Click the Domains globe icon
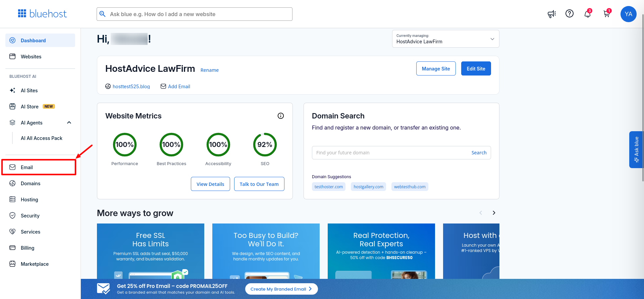This screenshot has width=644, height=299. [12, 183]
